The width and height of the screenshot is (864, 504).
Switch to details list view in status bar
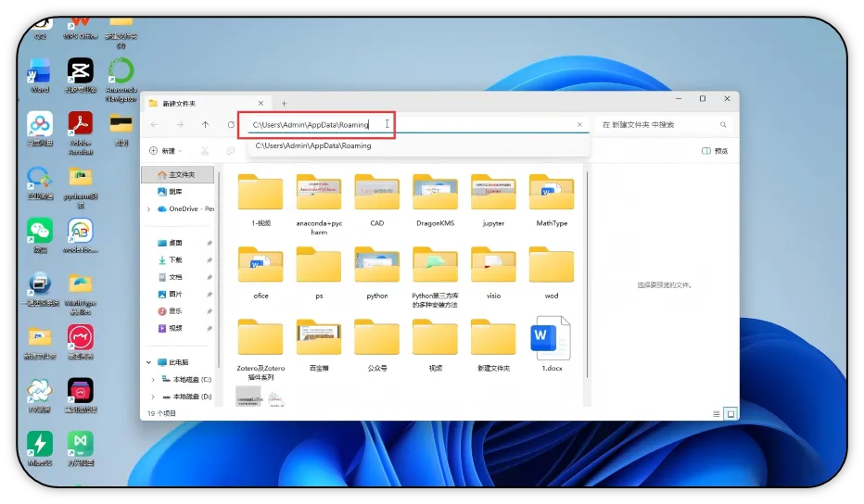pyautogui.click(x=717, y=414)
